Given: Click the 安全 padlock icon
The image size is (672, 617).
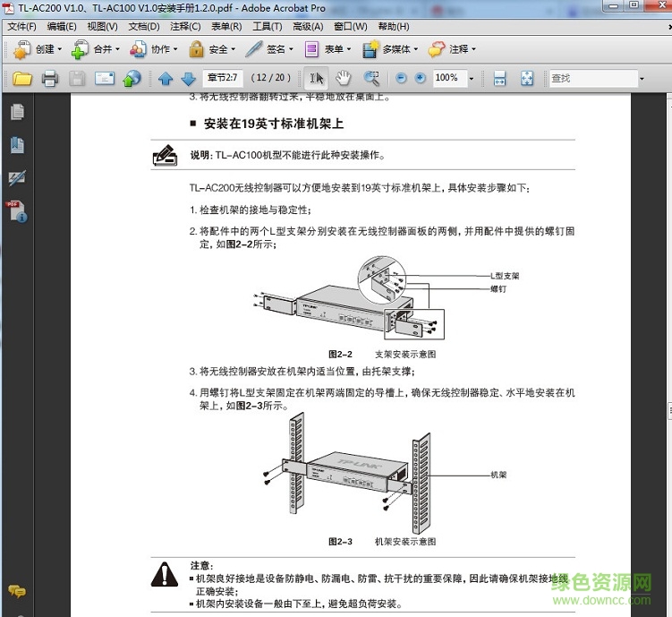Looking at the screenshot, I should click(x=196, y=49).
